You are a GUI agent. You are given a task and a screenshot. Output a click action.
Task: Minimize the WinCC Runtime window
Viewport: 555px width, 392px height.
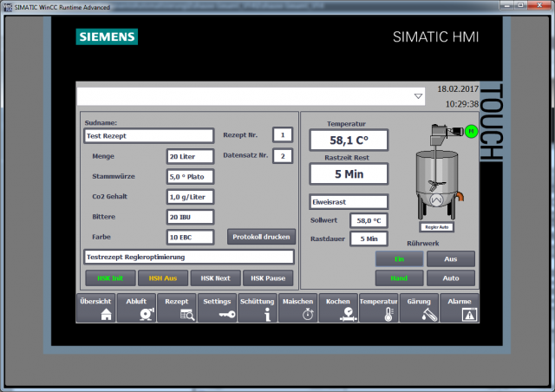[506, 5]
